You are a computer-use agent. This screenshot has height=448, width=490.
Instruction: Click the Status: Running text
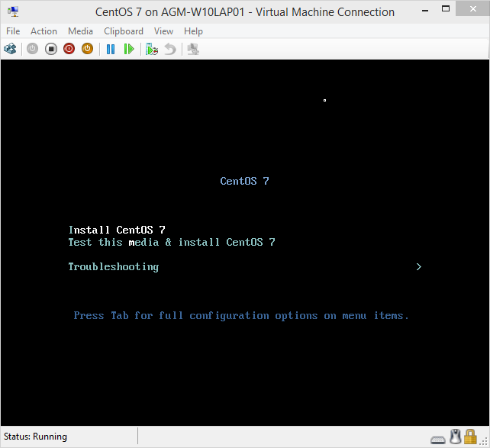point(35,437)
